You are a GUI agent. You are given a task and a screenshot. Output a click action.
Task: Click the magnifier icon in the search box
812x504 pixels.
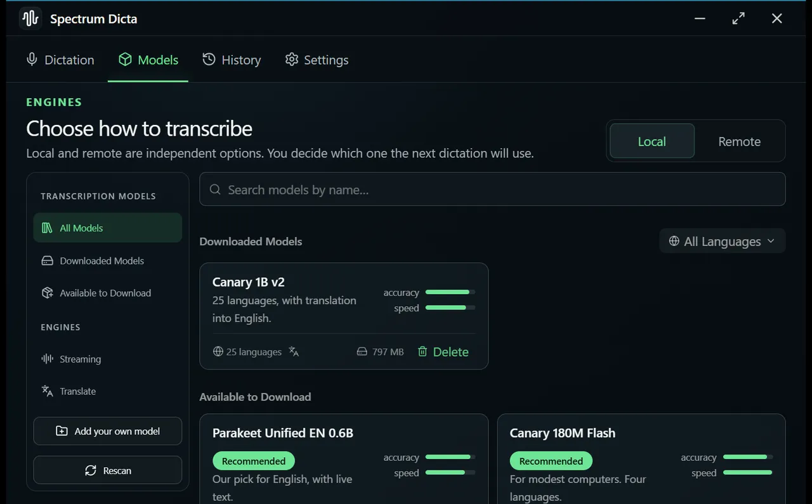[x=215, y=190]
